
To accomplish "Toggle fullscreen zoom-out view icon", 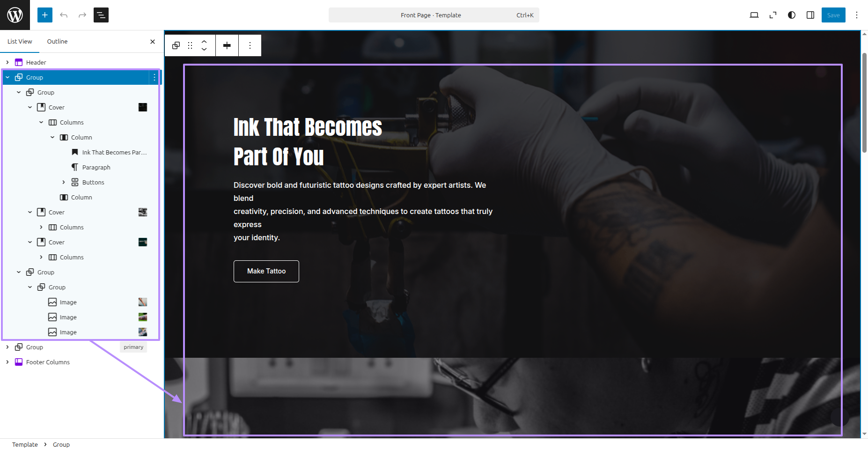I will point(773,15).
